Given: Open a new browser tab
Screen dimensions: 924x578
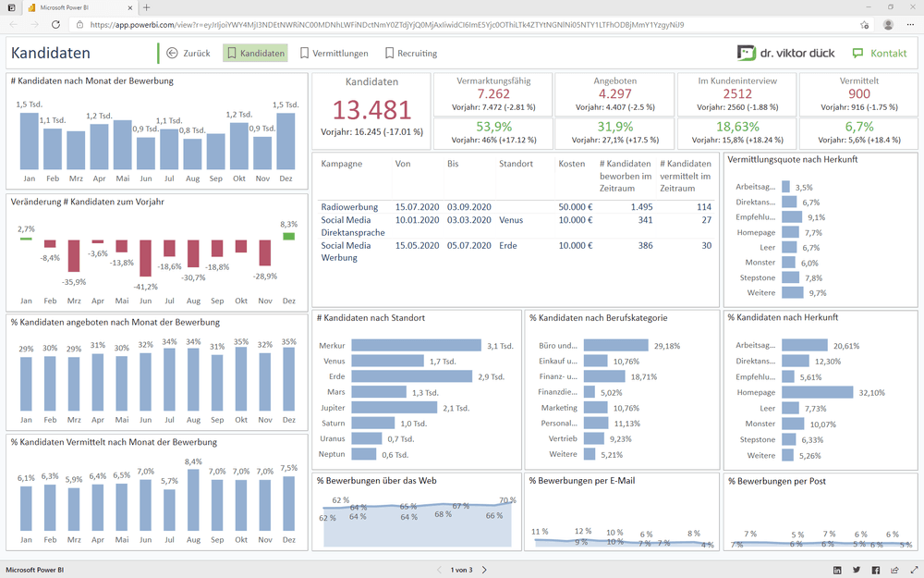Looking at the screenshot, I should pos(146,7).
